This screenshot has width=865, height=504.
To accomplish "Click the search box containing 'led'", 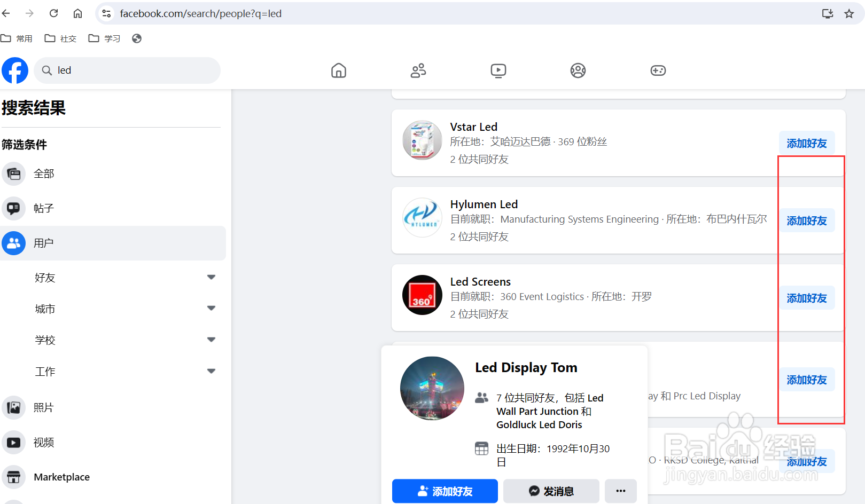I will pyautogui.click(x=127, y=70).
